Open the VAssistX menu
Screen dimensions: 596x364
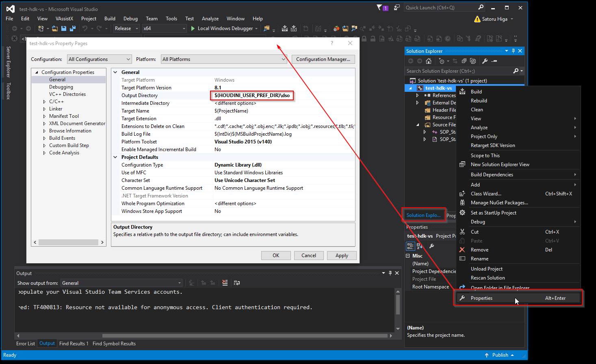[64, 19]
